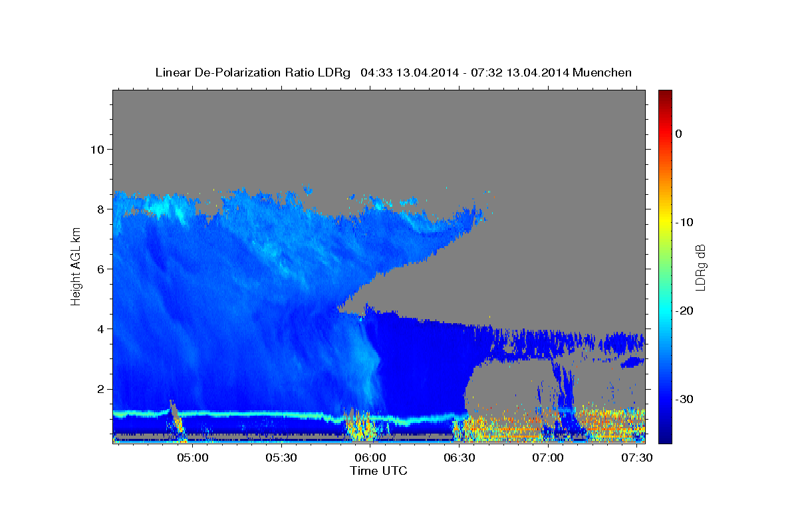Click the '07:00' time tick label
798x532 pixels.
(548, 458)
